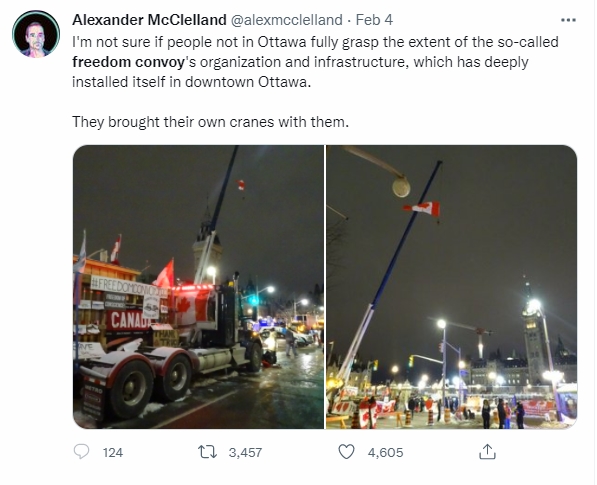Click the #FREEDOMCONVOY sign in left photo
Viewport: 597px width, 485px height.
129,286
